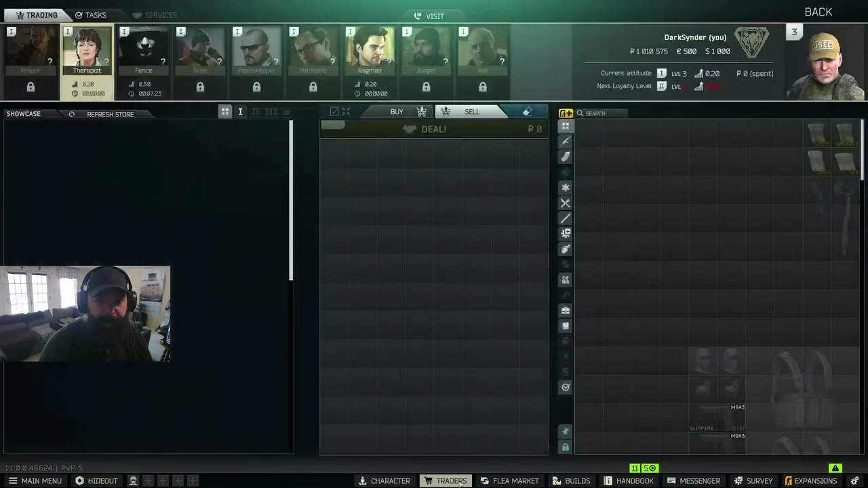Filter showcase by loyalty level I

click(240, 112)
